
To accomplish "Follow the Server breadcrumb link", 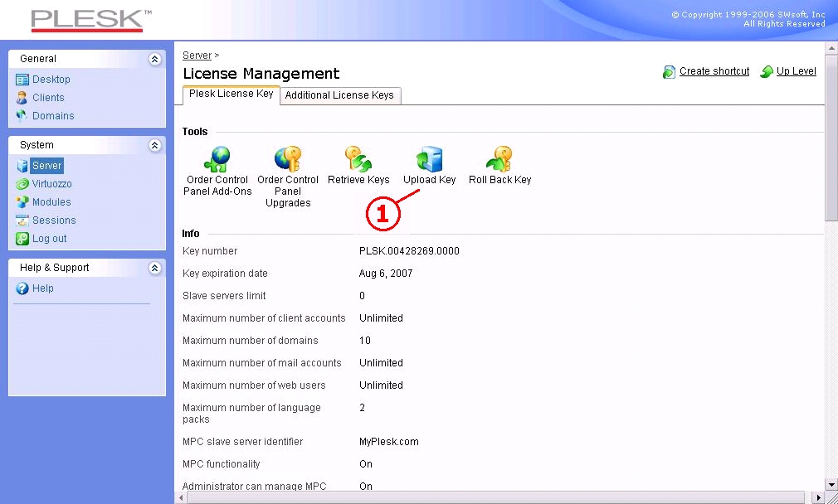I will [x=197, y=56].
